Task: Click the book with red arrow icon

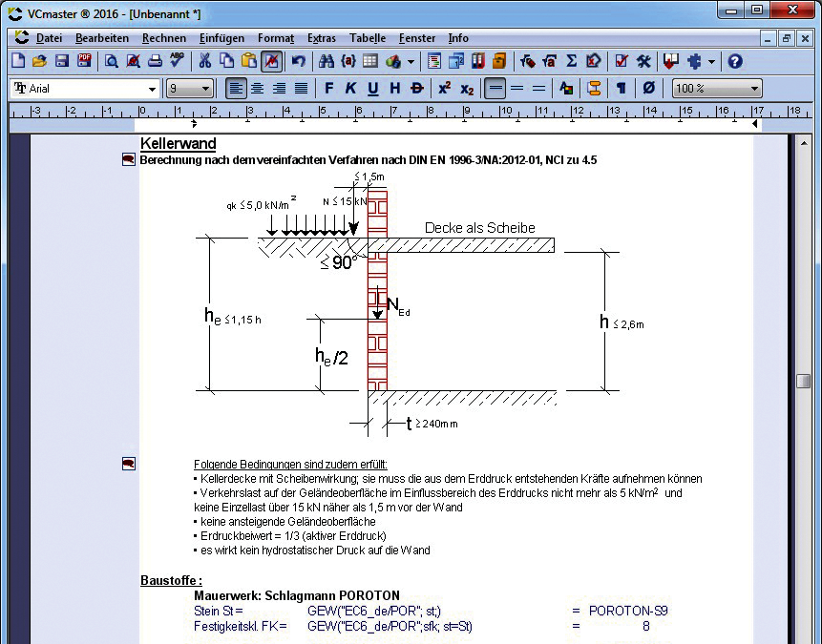Action: pos(671,61)
